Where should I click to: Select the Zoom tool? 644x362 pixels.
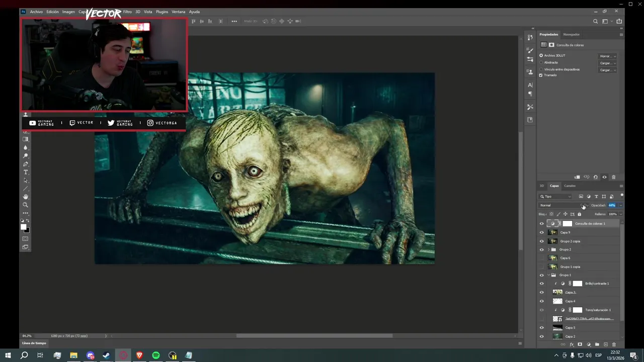pos(26,205)
